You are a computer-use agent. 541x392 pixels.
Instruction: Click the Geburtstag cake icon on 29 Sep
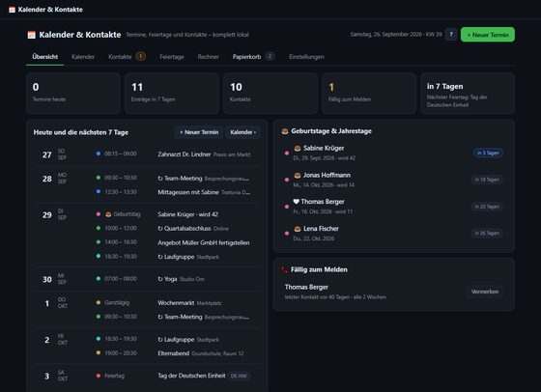pos(108,214)
